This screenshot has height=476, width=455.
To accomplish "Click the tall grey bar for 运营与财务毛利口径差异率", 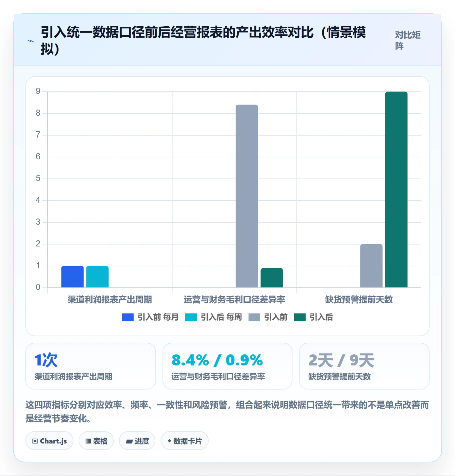I will [247, 196].
